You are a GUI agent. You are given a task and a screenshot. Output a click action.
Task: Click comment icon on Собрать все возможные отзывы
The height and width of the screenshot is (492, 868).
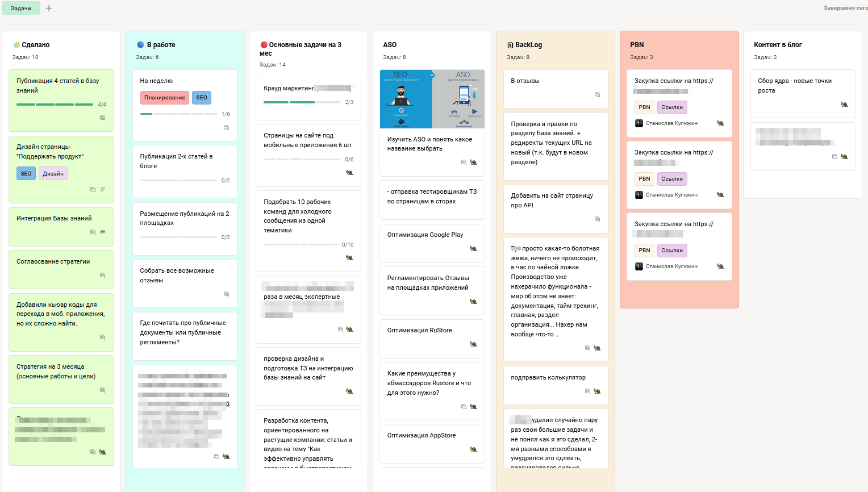click(x=226, y=294)
